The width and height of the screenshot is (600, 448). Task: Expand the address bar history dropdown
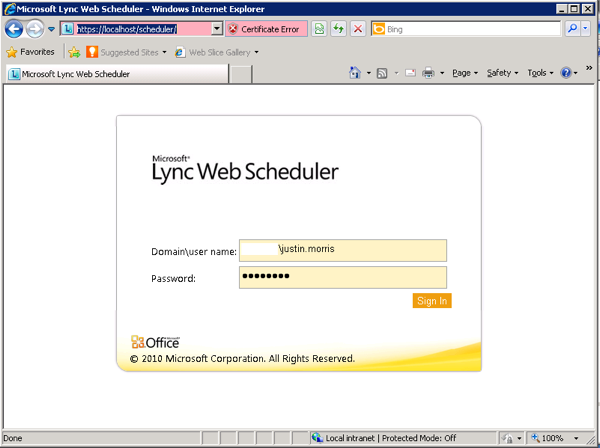(217, 29)
